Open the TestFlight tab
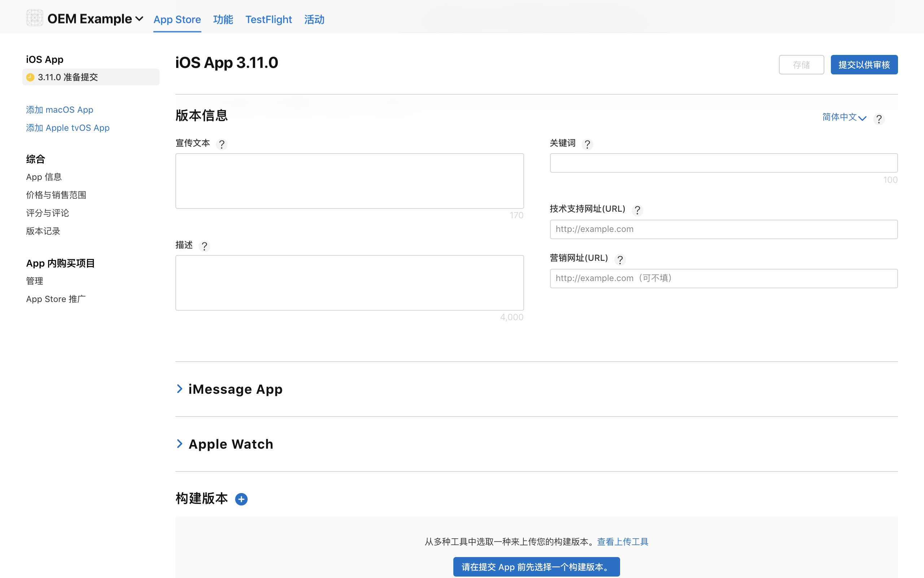The image size is (924, 578). point(269,20)
